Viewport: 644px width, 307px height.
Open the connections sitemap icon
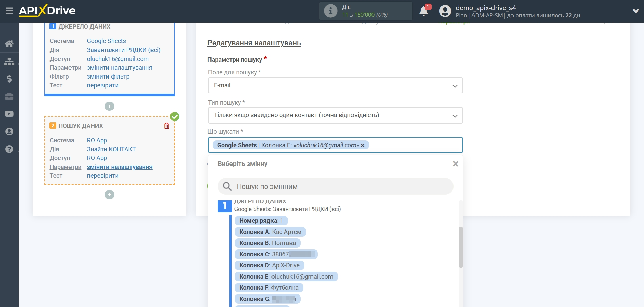9,61
